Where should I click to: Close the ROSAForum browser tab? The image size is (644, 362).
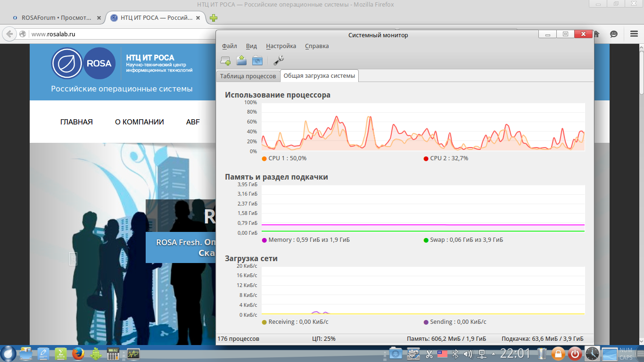click(x=99, y=18)
